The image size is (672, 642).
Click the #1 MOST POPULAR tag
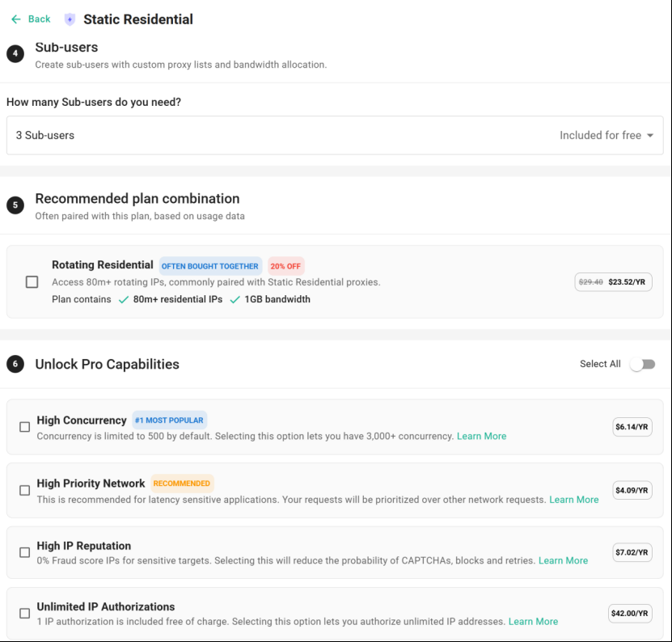pyautogui.click(x=169, y=420)
